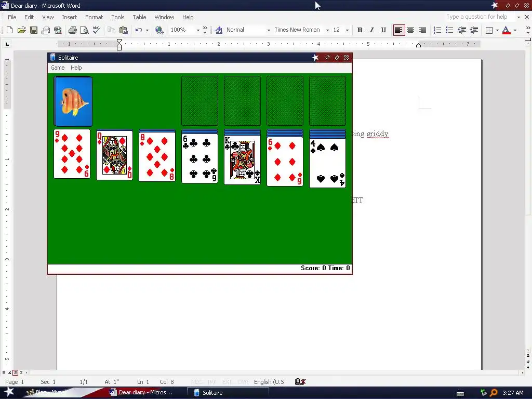This screenshot has width=532, height=399.
Task: Align text right
Action: click(x=422, y=30)
